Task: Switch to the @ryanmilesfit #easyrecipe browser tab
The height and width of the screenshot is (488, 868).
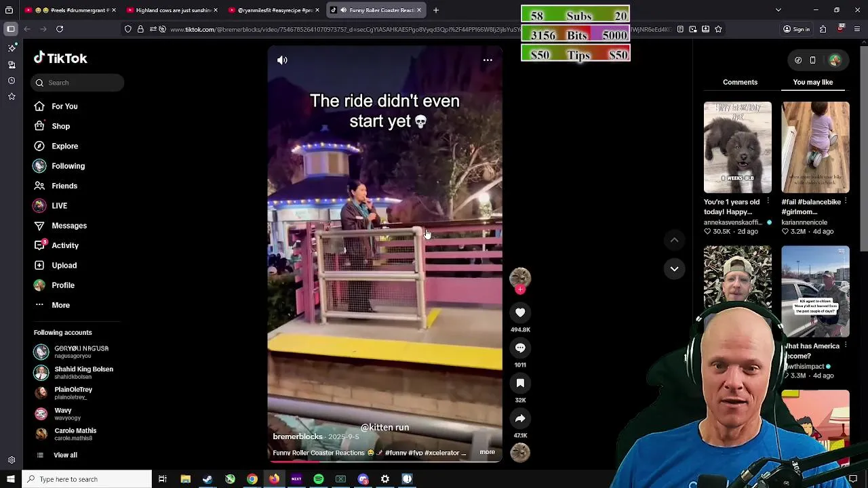Action: point(273,10)
